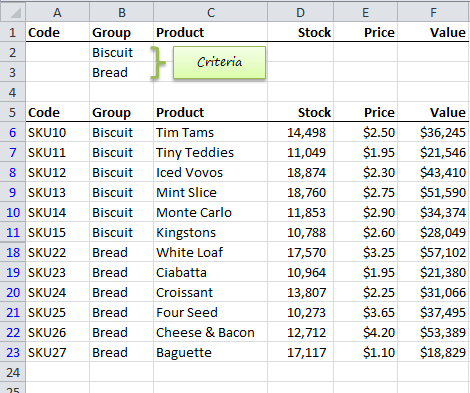Select row 5 header
Image resolution: width=470 pixels, height=393 pixels.
[13, 112]
